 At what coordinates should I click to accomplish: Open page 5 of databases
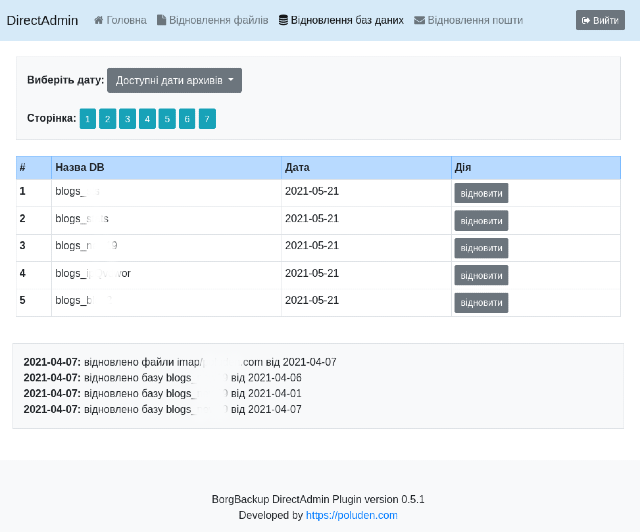[x=167, y=119]
